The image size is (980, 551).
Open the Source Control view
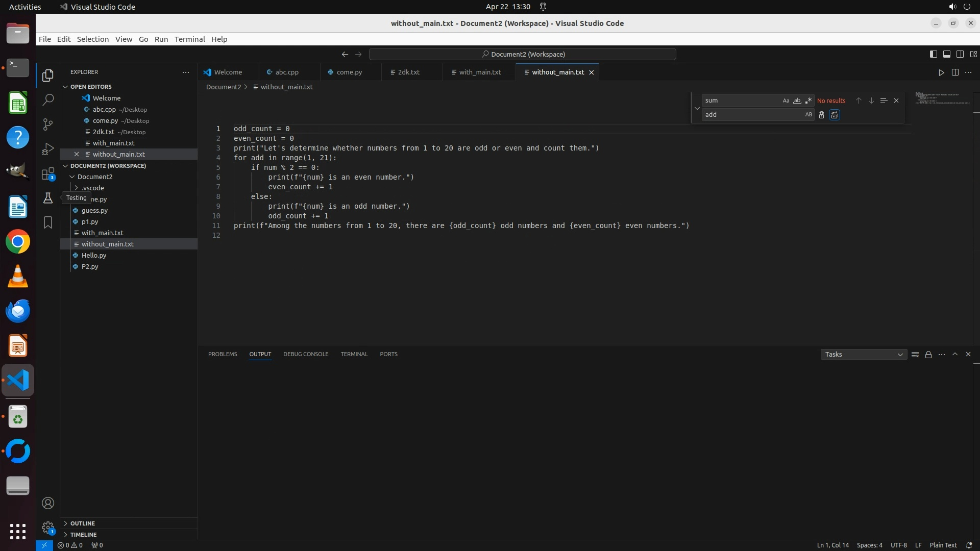tap(48, 124)
